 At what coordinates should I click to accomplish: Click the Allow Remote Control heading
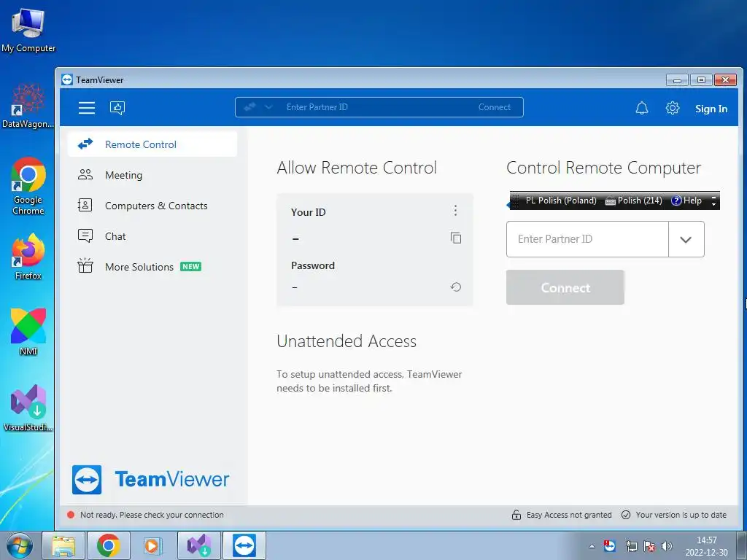[x=356, y=168]
